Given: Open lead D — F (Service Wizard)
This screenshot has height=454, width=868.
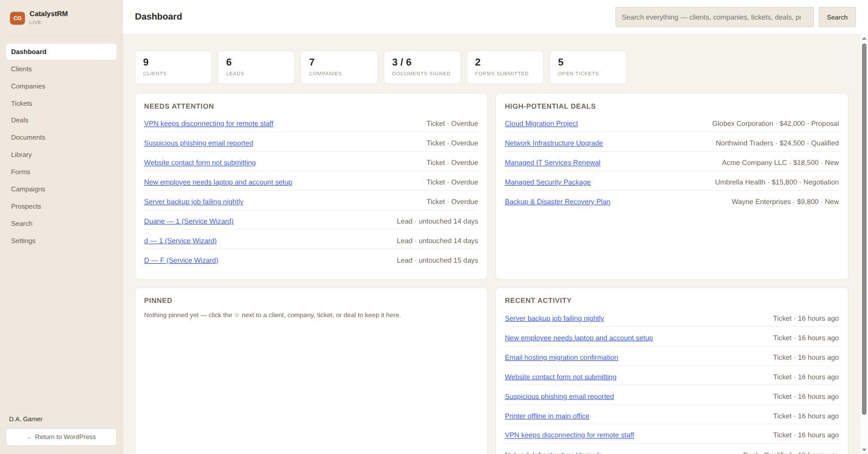Looking at the screenshot, I should coord(181,260).
